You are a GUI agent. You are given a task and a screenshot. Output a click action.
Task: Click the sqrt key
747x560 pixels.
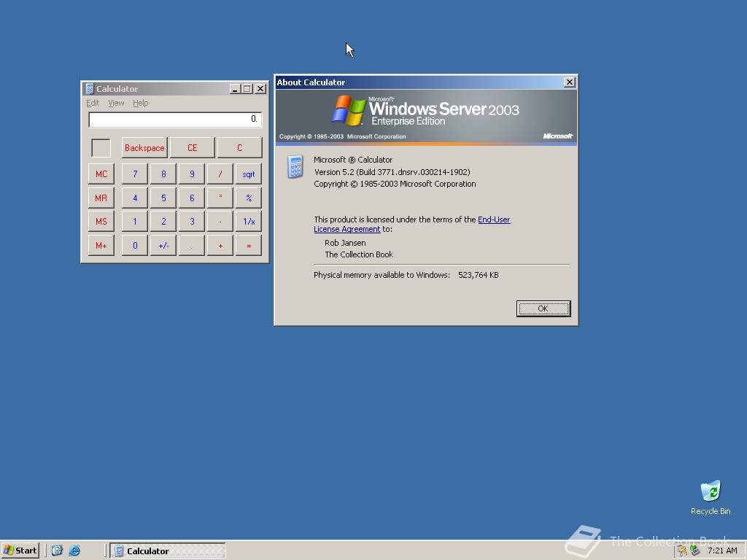pyautogui.click(x=249, y=174)
